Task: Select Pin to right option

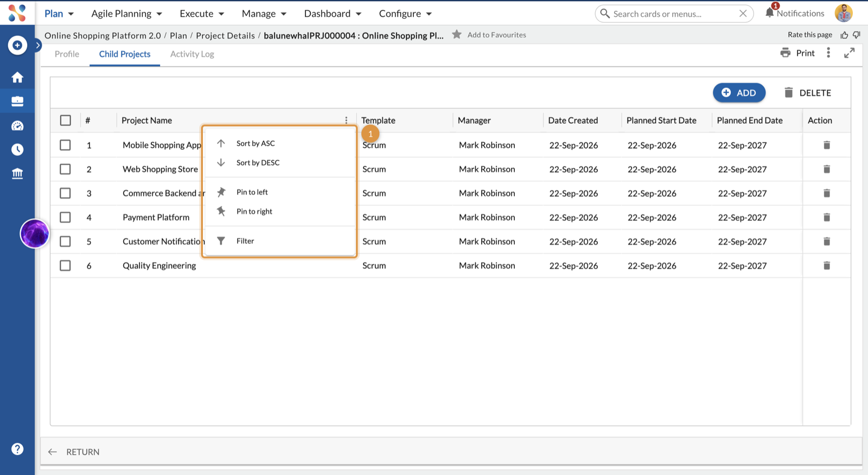Action: tap(280, 211)
